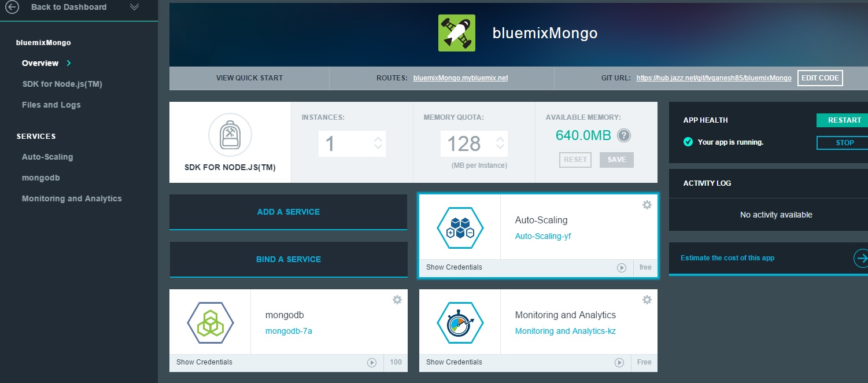Screen dimensions: 868x383
Task: Open Monitoring and Analytics gear settings
Action: point(647,300)
